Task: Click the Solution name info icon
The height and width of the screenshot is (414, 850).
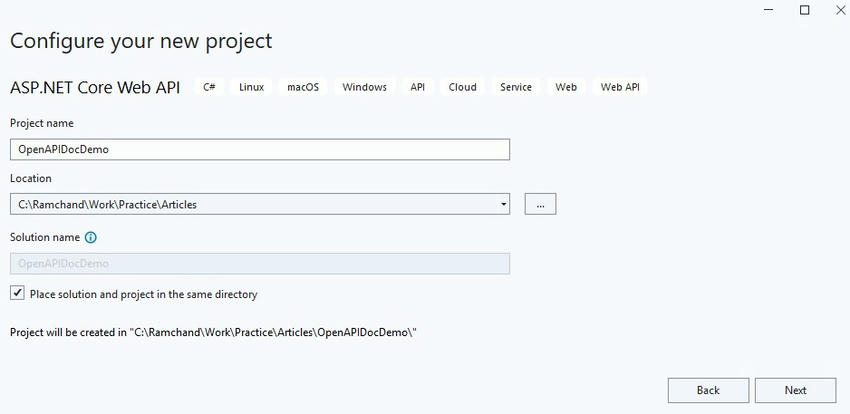Action: pyautogui.click(x=91, y=237)
